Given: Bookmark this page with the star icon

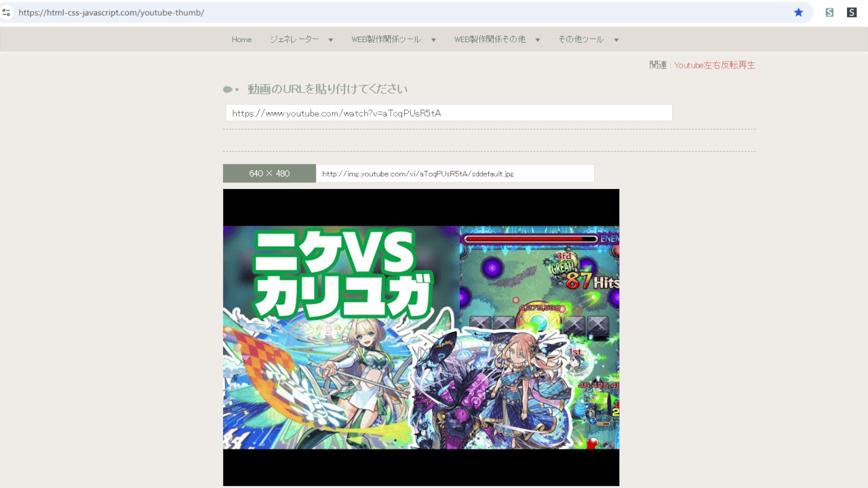Looking at the screenshot, I should [798, 12].
